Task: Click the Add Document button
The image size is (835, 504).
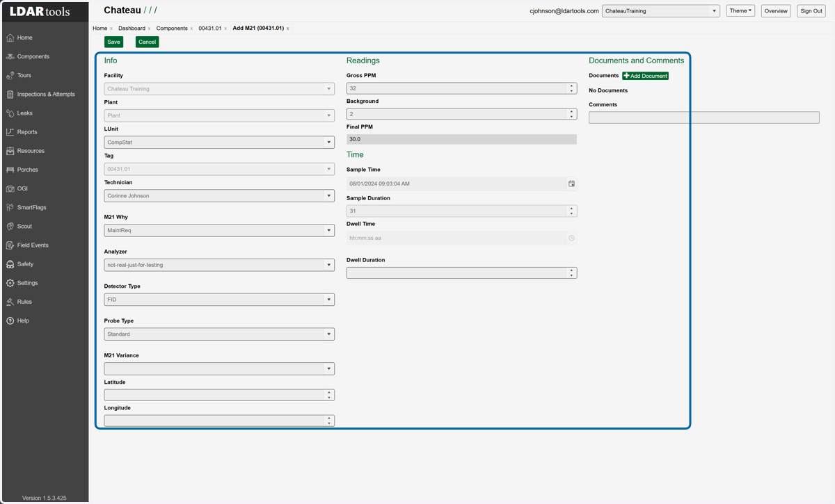Action: pos(645,76)
